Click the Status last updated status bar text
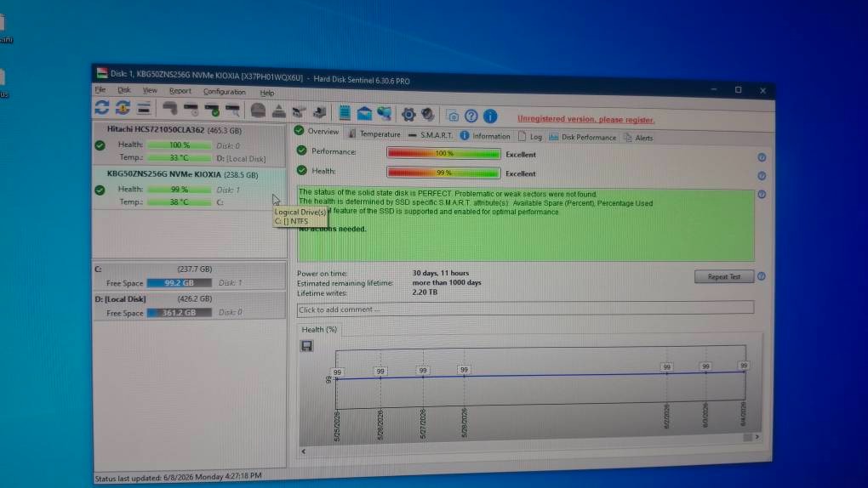 178,477
